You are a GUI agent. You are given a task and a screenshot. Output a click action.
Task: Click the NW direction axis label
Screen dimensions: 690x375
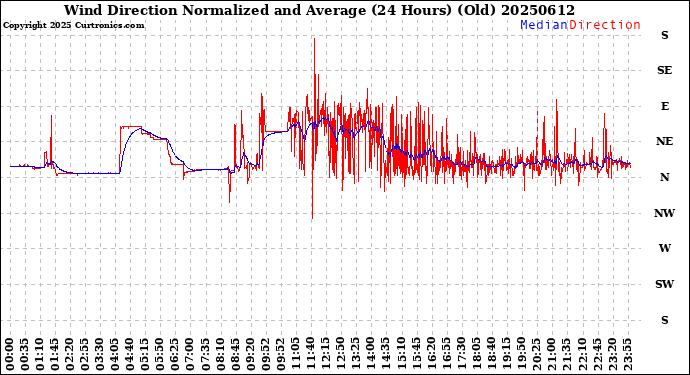664,213
